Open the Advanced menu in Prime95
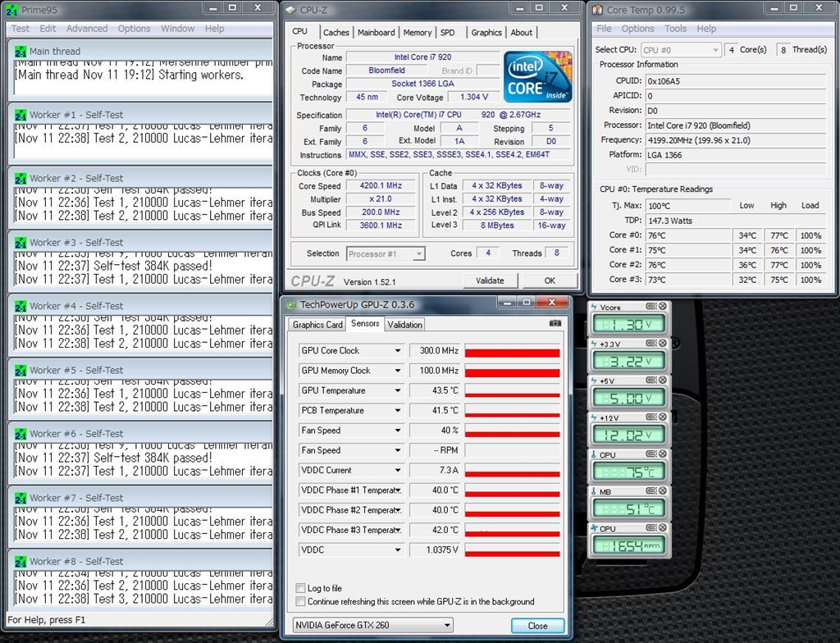840x643 pixels. [87, 28]
